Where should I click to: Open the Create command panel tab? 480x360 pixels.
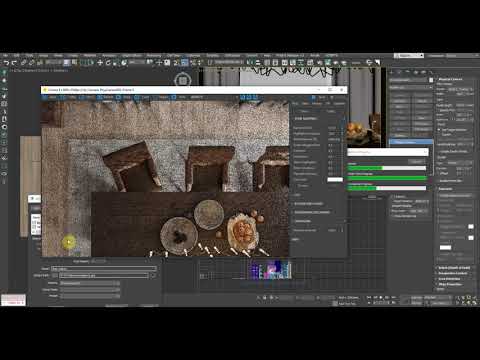pos(392,72)
